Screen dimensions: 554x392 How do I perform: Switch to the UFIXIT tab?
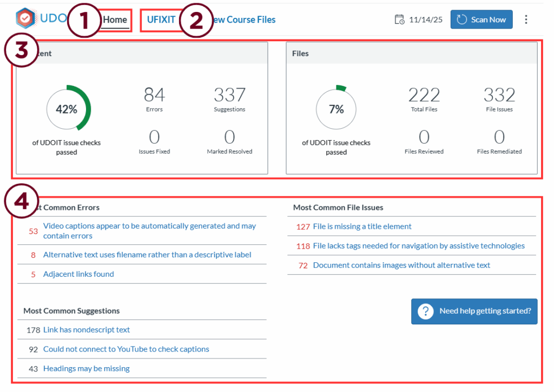[x=161, y=20]
